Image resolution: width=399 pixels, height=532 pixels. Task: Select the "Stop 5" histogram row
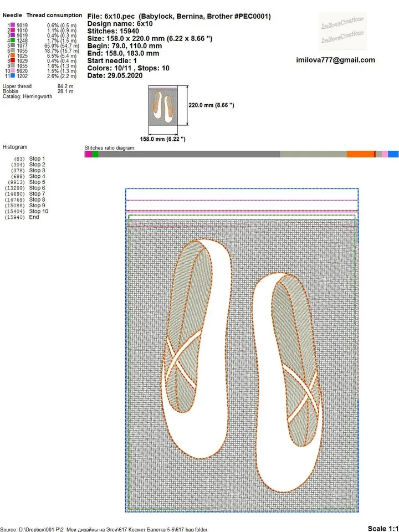[27, 182]
